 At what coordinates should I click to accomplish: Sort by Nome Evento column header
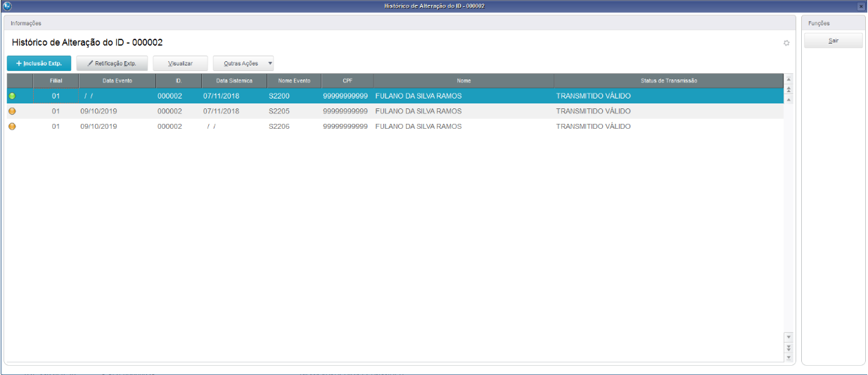pos(294,81)
